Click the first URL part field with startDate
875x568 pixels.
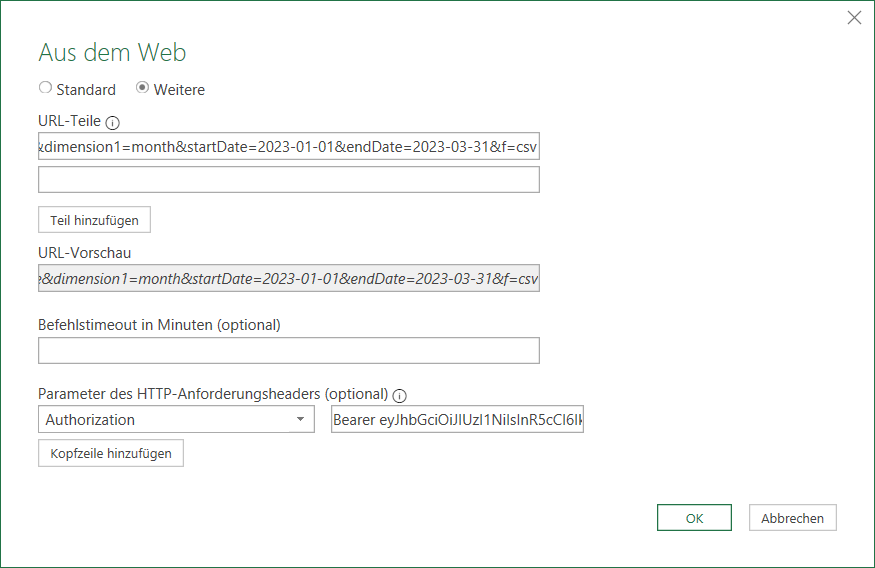(288, 148)
